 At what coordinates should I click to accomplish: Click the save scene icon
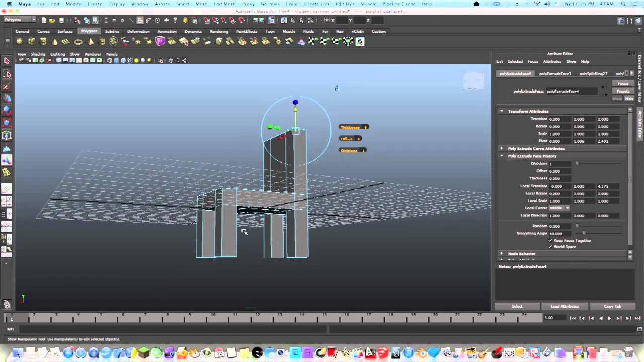pos(61,20)
